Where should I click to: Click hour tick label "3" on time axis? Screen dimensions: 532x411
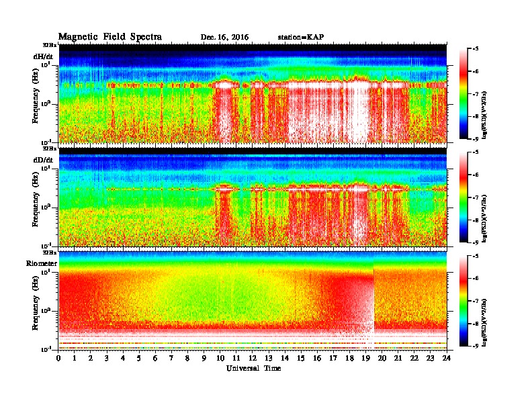coord(107,358)
